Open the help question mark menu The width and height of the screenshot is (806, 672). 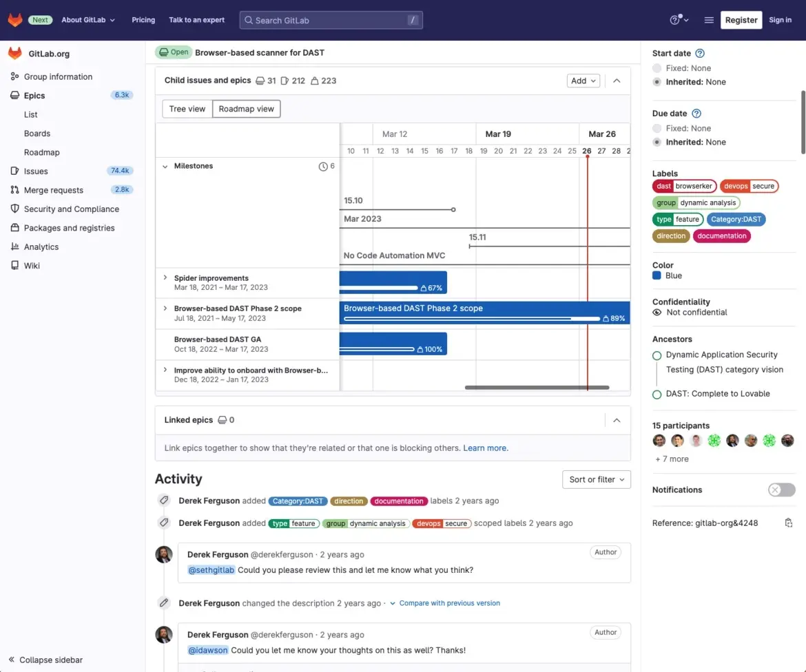679,20
